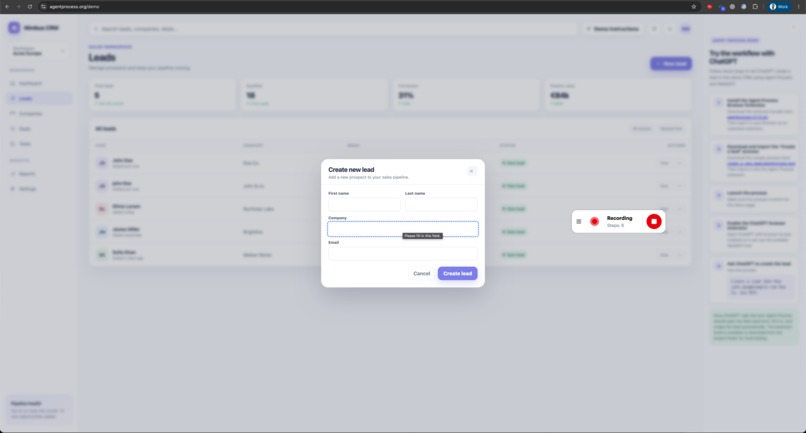Select Leads in the sidebar
The width and height of the screenshot is (806, 433).
(x=40, y=98)
